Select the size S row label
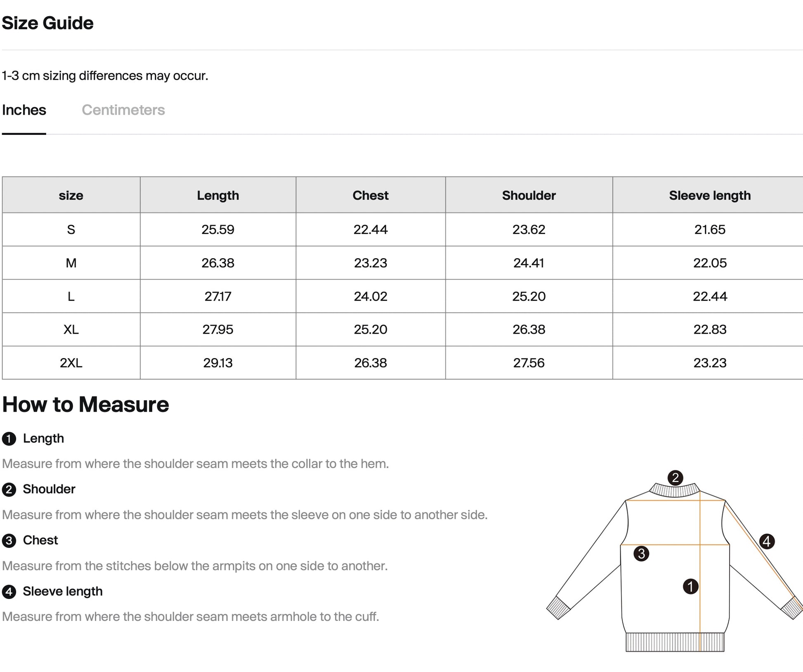The width and height of the screenshot is (803, 672). (x=71, y=229)
